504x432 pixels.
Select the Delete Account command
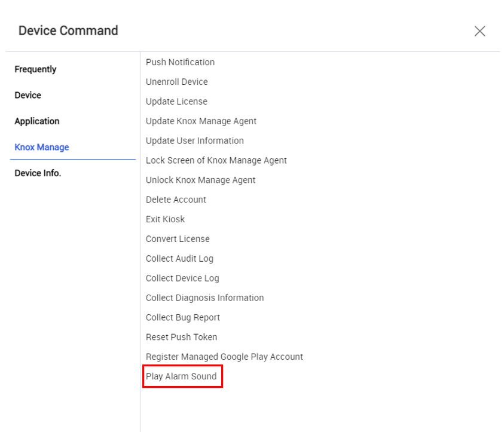[x=176, y=200]
